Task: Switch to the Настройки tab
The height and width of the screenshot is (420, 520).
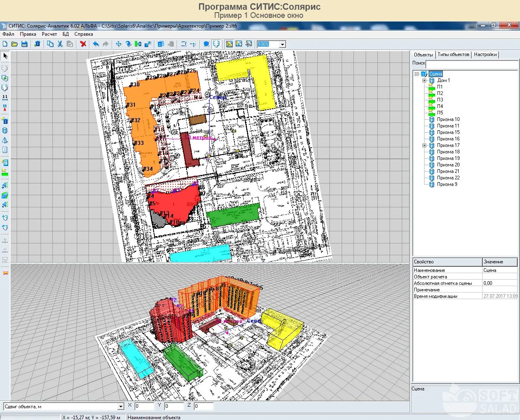Action: coord(485,54)
